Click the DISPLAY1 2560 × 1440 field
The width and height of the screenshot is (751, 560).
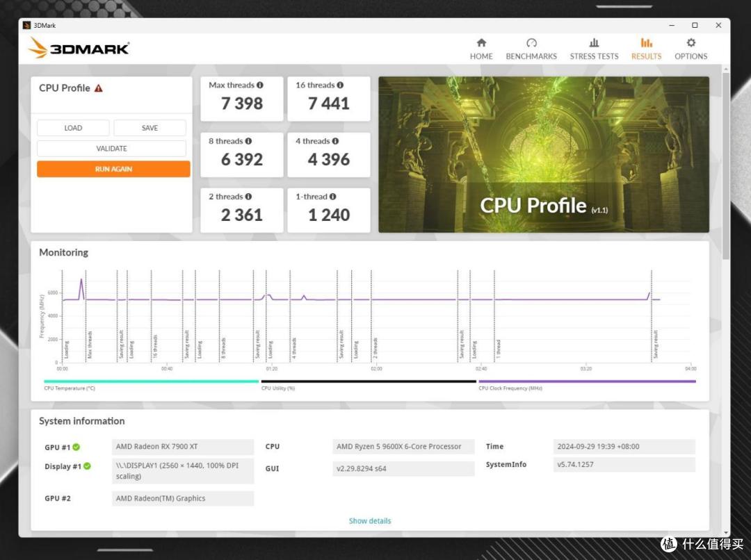coord(182,471)
